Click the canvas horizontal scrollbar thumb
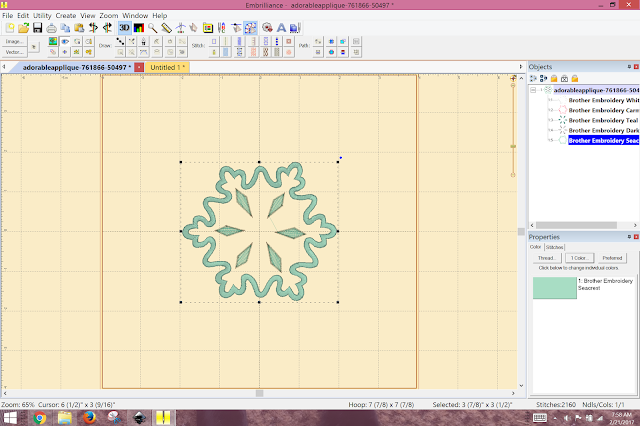 click(x=259, y=393)
